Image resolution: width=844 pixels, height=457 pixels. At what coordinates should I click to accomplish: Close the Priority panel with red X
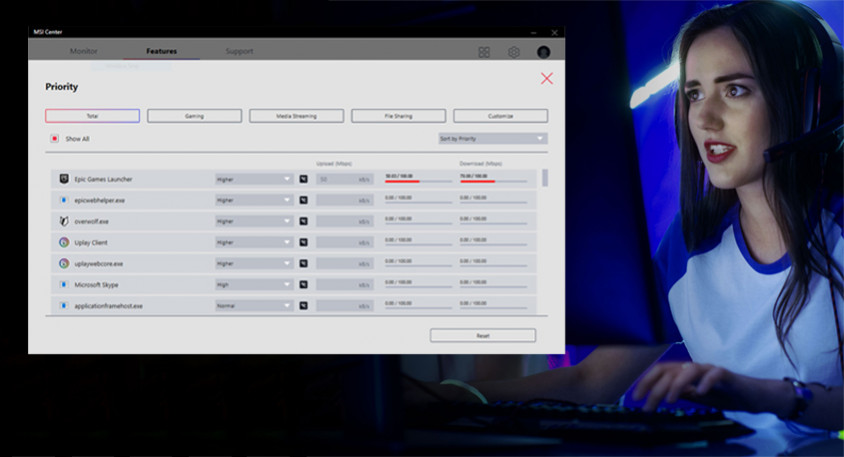click(547, 79)
